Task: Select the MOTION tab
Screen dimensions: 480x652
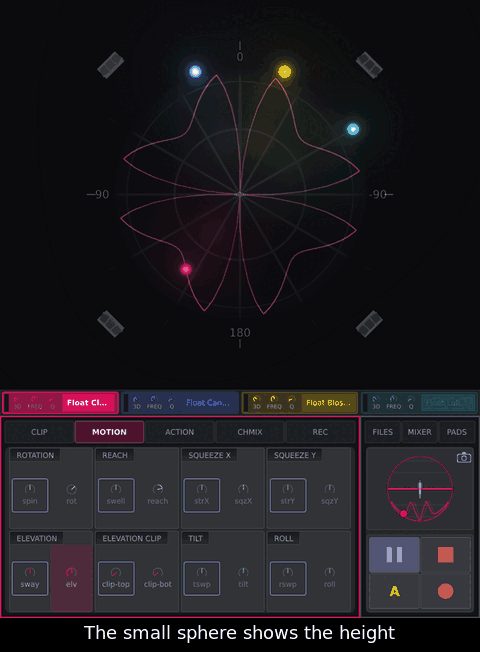Action: click(109, 432)
